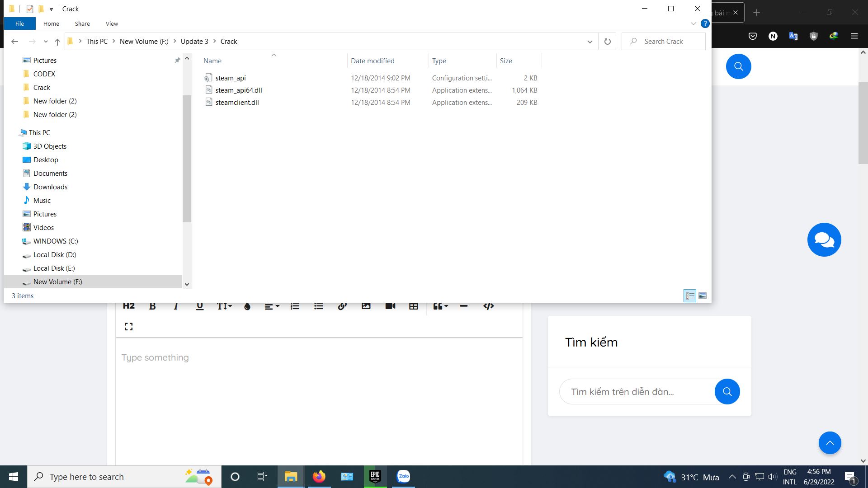The height and width of the screenshot is (488, 868).
Task: Insert an image in the editor
Action: click(x=366, y=306)
